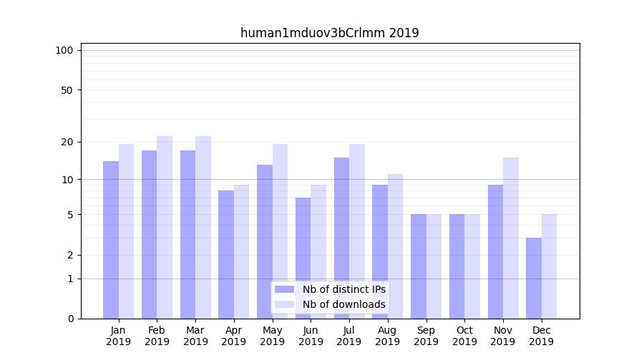644x358 pixels.
Task: Select the December distinct IPs bar
Action: click(534, 279)
